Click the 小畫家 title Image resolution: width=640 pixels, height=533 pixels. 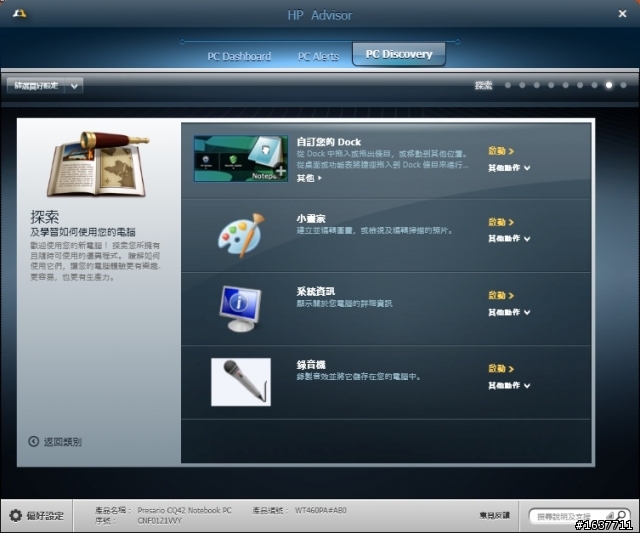coord(311,219)
